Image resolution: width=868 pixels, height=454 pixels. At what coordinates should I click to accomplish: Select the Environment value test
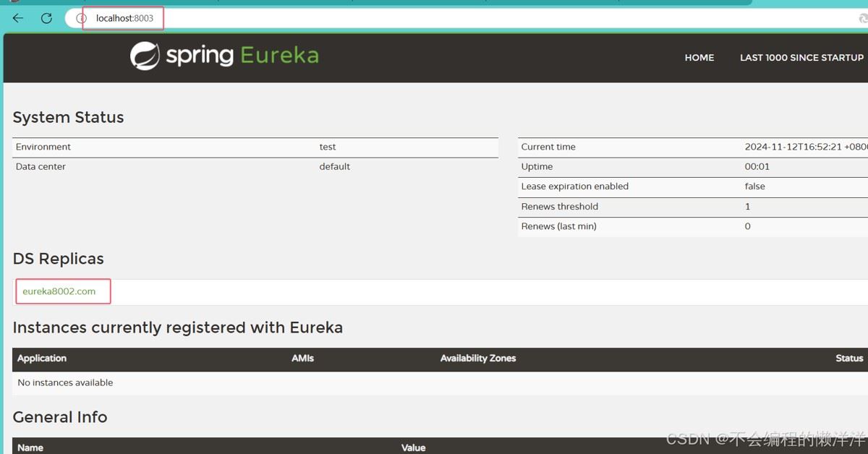[x=328, y=147]
